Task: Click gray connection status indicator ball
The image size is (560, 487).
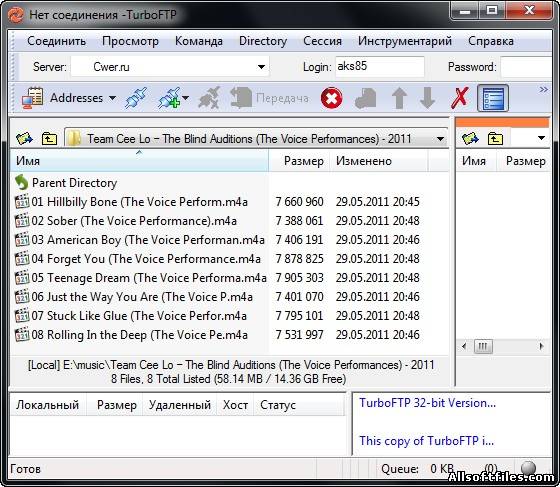Action: pyautogui.click(x=528, y=467)
